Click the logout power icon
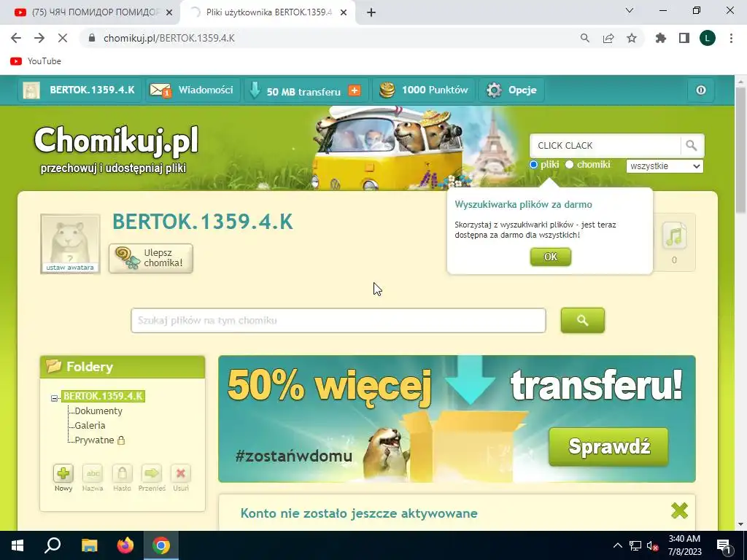 [x=701, y=90]
